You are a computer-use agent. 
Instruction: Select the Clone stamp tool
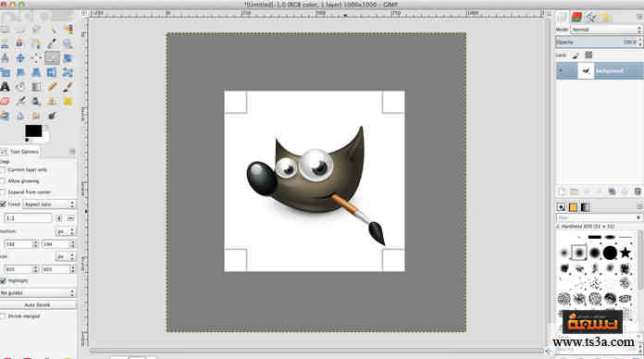(x=52, y=101)
